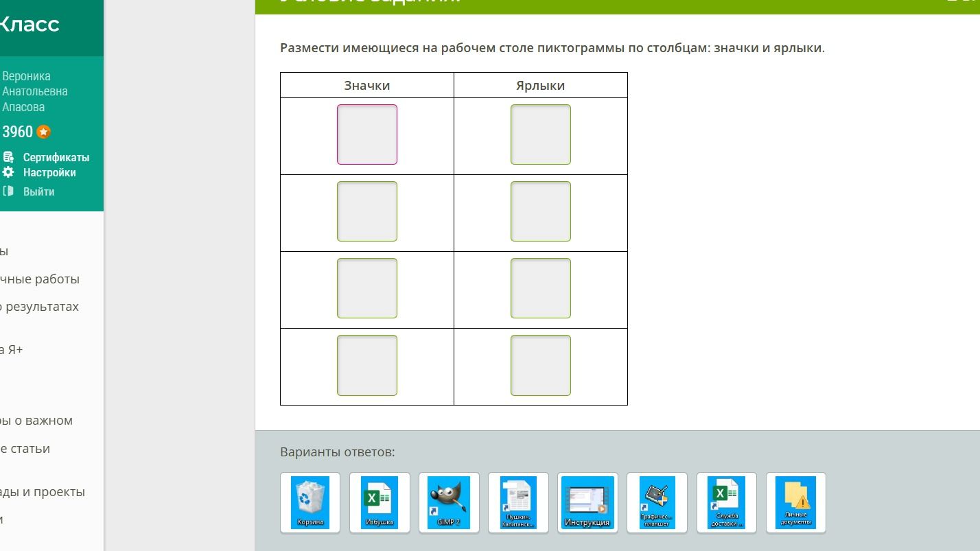Screen dimensions: 980x551
Task: Choose the GIMP 2 shortcut icon
Action: click(x=449, y=502)
